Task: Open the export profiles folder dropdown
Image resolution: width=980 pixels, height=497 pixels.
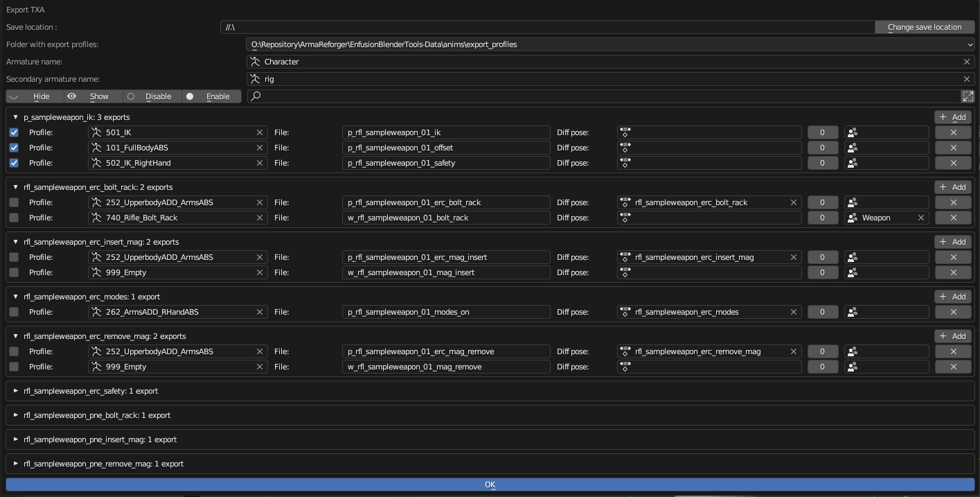Action: 609,44
